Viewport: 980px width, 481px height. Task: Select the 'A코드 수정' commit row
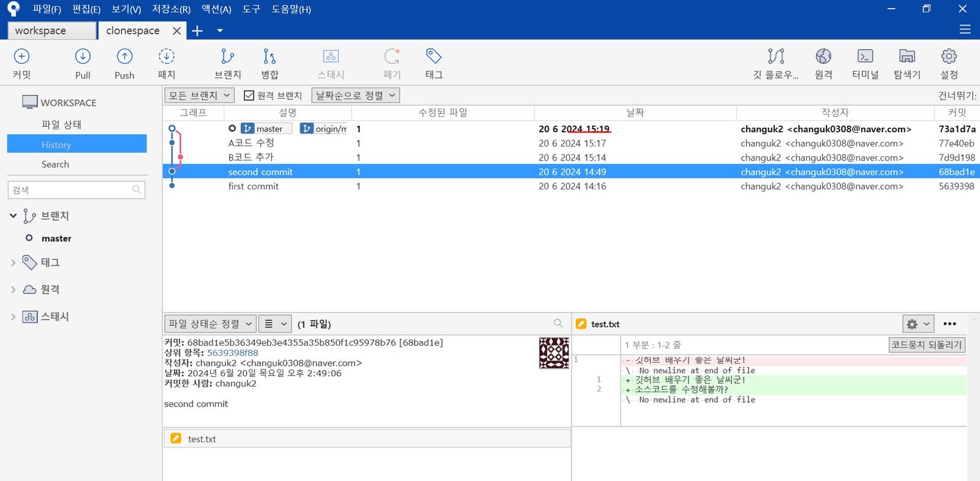(571, 143)
